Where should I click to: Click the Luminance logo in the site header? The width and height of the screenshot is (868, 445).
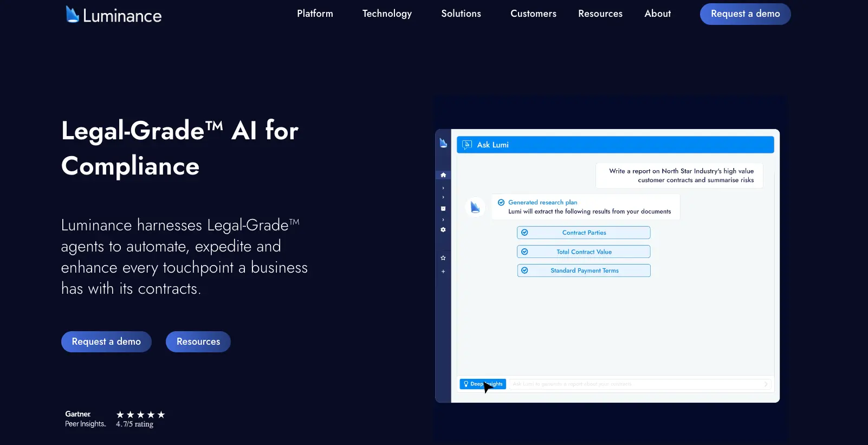[114, 15]
